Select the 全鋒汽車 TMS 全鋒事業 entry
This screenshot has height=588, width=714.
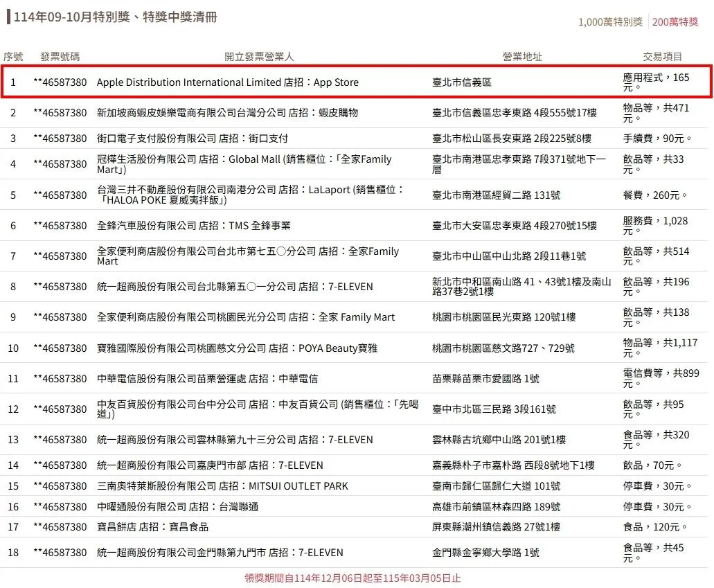(x=193, y=226)
